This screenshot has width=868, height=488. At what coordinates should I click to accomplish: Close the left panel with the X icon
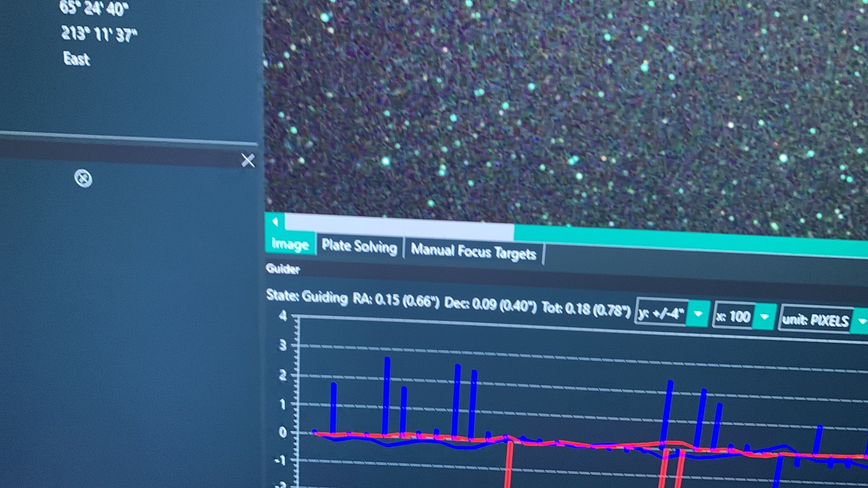pyautogui.click(x=248, y=160)
